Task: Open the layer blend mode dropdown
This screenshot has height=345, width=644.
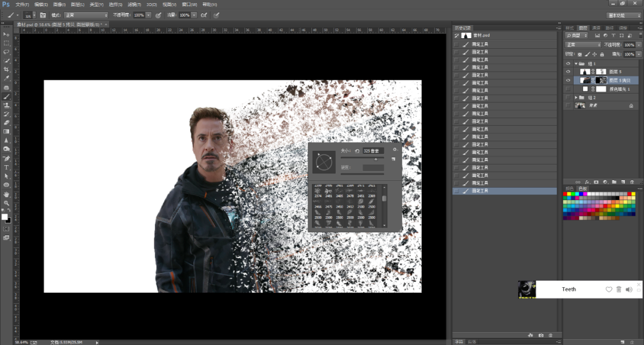Action: click(583, 45)
